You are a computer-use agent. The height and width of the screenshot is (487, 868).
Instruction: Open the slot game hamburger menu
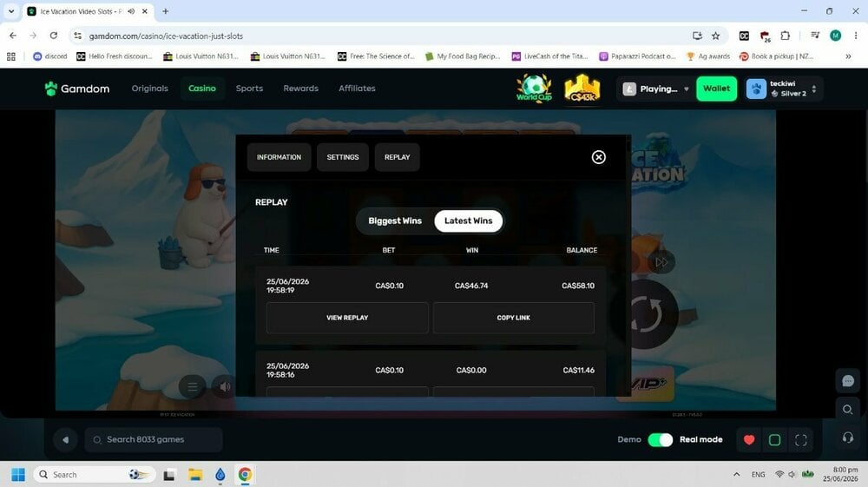tap(192, 387)
